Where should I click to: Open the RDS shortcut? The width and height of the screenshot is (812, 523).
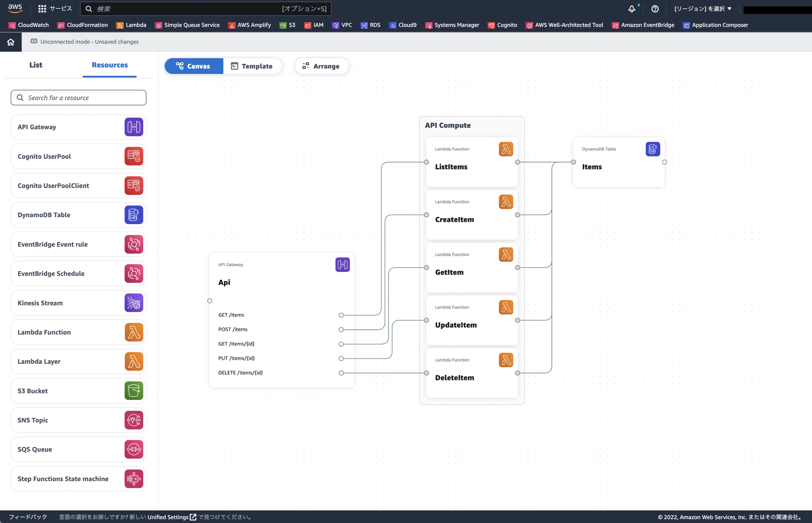[370, 25]
